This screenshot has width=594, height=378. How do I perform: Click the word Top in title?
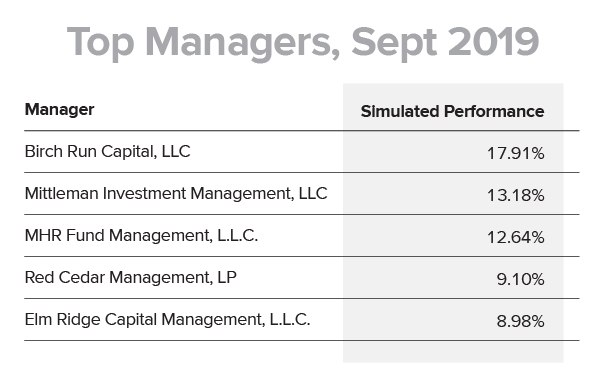pyautogui.click(x=101, y=44)
